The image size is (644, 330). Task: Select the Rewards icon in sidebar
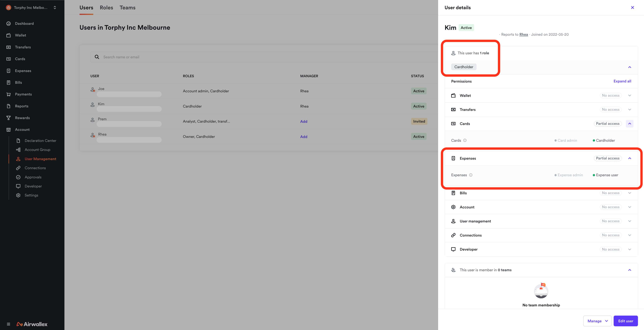pyautogui.click(x=9, y=118)
